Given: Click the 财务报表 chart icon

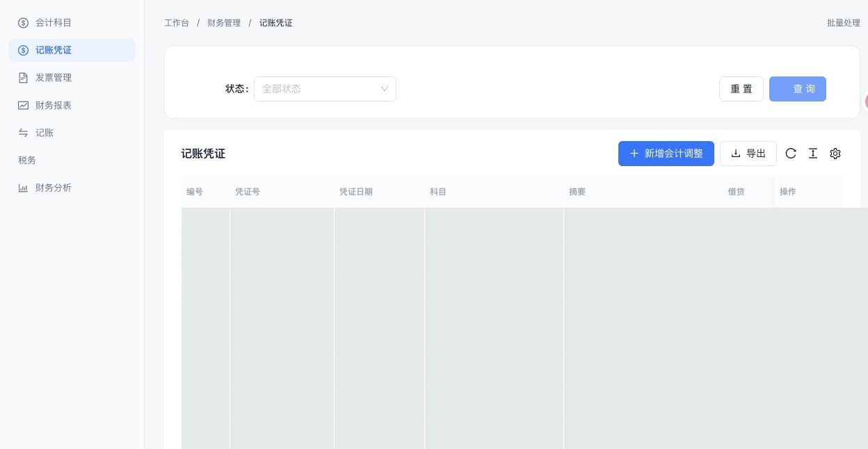Looking at the screenshot, I should point(23,105).
